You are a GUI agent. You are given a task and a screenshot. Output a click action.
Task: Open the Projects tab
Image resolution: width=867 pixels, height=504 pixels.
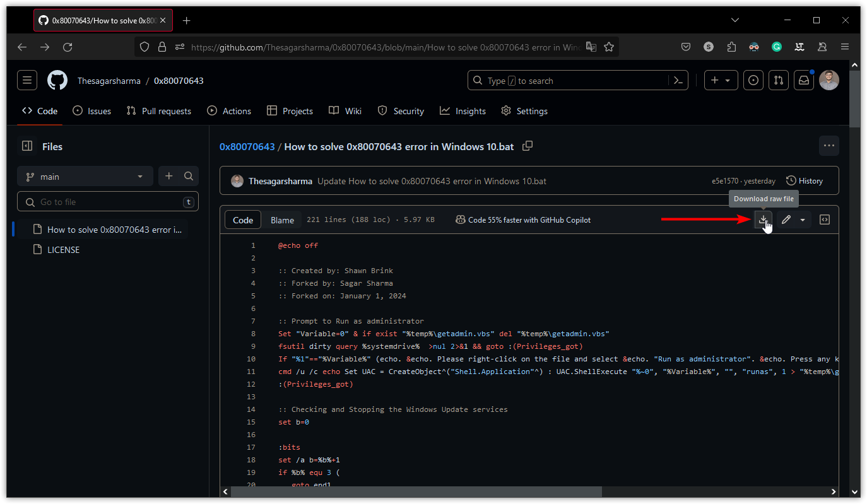click(290, 111)
